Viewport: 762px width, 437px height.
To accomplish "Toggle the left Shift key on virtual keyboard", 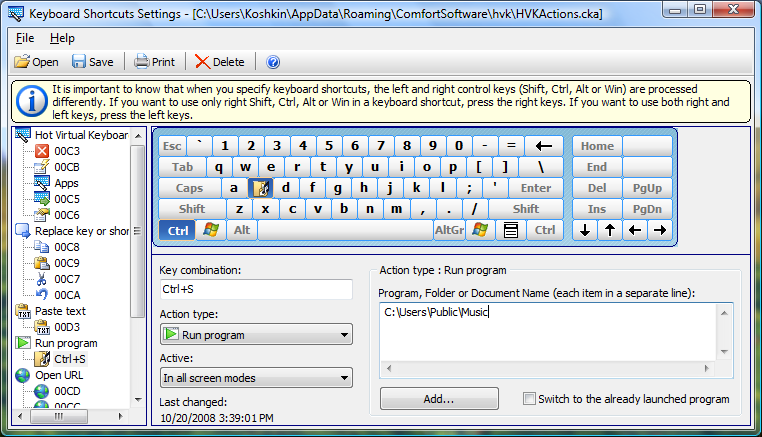I will pos(192,209).
